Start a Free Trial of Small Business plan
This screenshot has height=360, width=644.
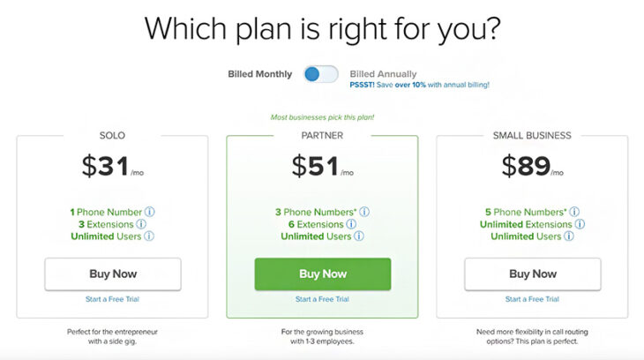tap(532, 299)
